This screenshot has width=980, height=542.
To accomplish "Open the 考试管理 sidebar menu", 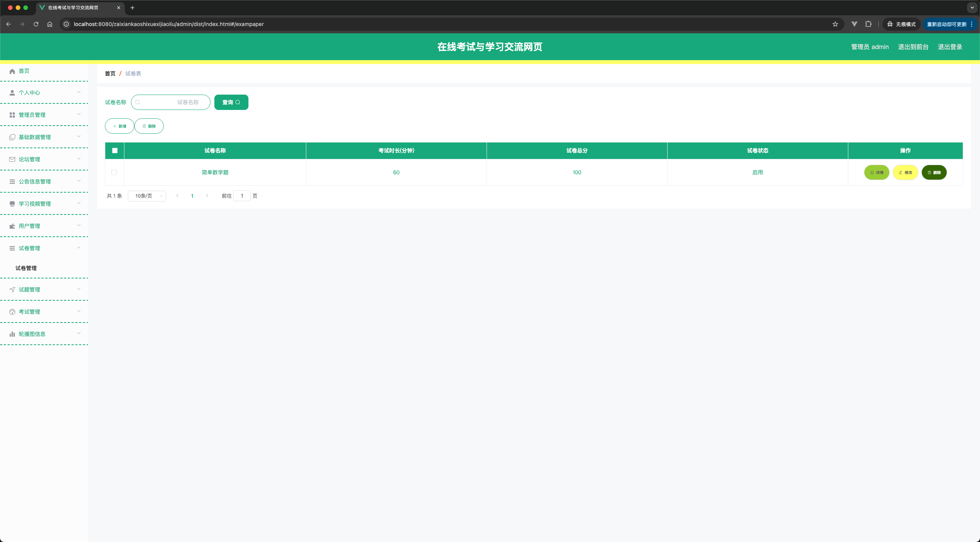I will pyautogui.click(x=44, y=312).
